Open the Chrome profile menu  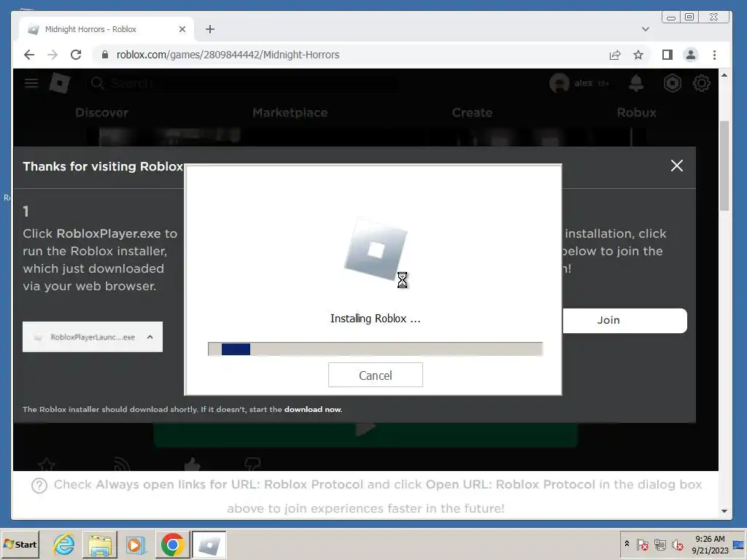pyautogui.click(x=690, y=55)
